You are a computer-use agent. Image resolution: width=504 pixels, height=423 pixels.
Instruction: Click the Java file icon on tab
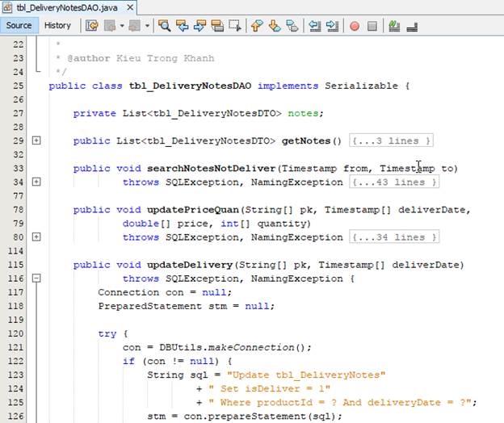[7, 7]
